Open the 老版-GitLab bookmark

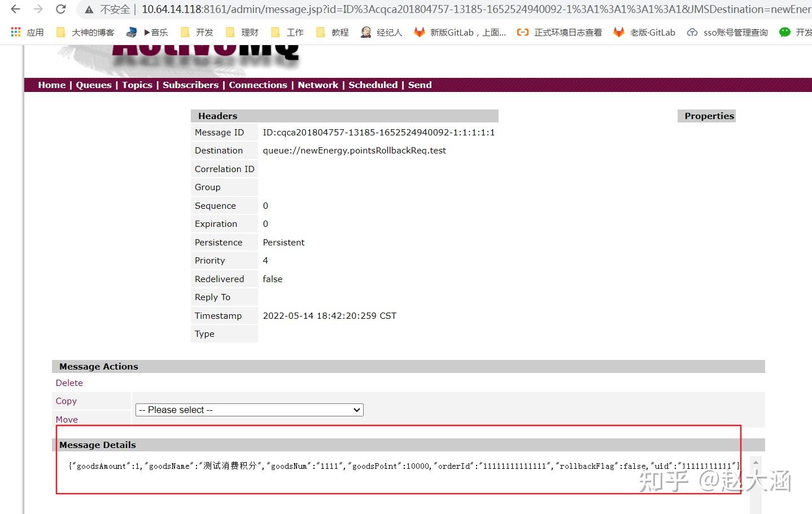point(644,32)
